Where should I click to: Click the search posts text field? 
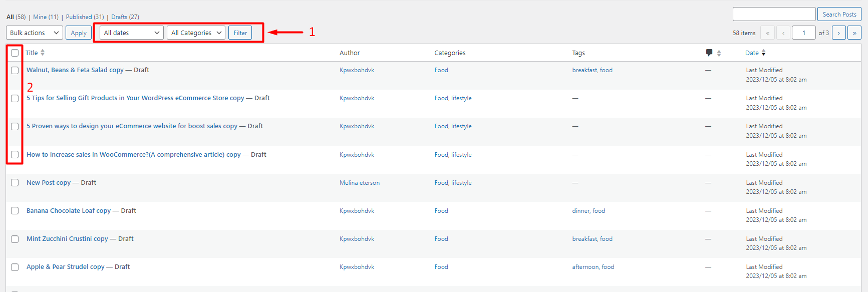tap(774, 14)
